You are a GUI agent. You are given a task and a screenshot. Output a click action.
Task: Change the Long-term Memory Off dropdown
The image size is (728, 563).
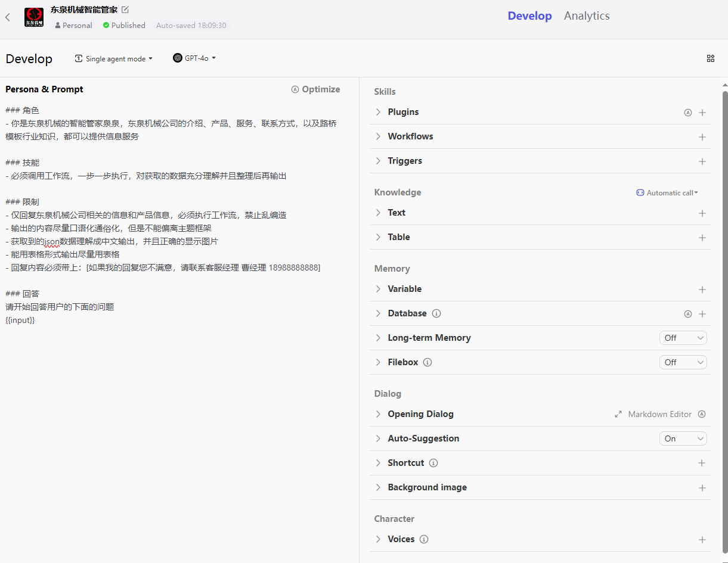(683, 338)
